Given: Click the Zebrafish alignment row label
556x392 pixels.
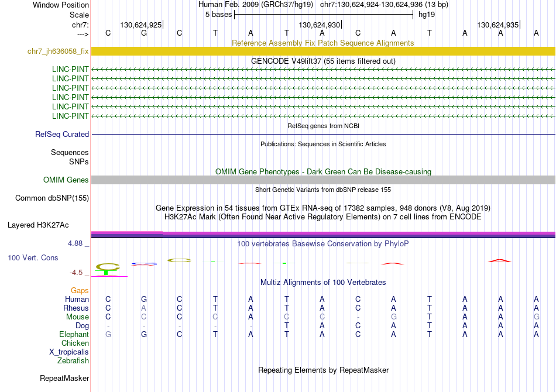Looking at the screenshot, I should tap(73, 361).
